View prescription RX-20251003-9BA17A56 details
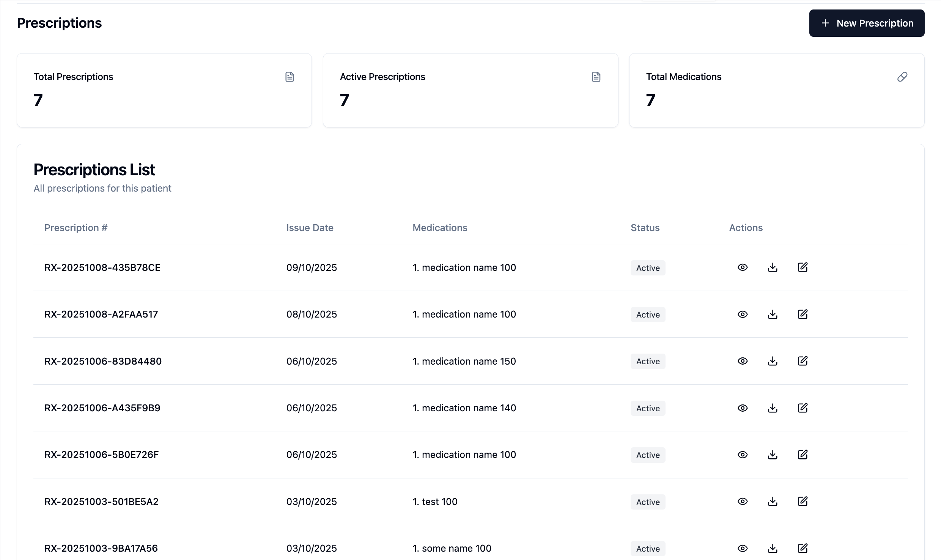This screenshot has height=560, width=941. coord(743,548)
